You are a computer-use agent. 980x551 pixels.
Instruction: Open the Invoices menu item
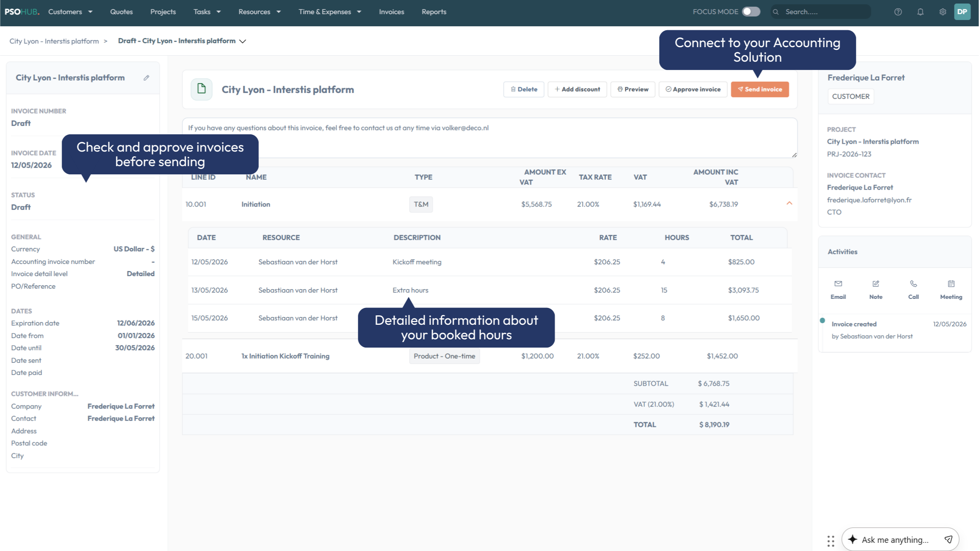click(391, 12)
